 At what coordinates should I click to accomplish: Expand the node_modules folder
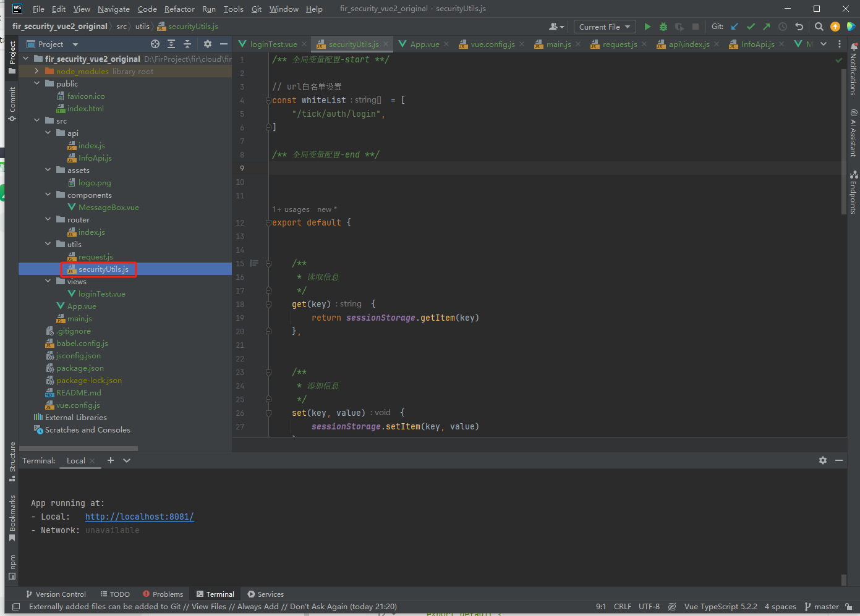37,71
